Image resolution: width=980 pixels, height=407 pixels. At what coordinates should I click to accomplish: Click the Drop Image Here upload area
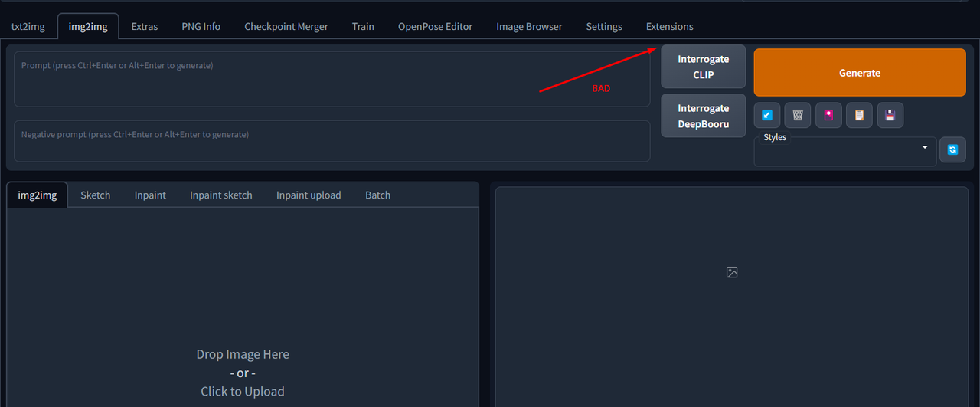pyautogui.click(x=243, y=307)
